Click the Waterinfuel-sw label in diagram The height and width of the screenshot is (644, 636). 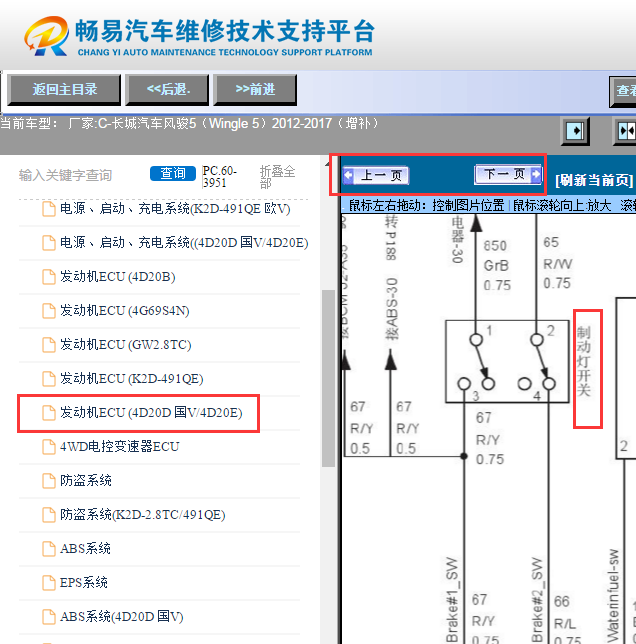click(x=613, y=596)
